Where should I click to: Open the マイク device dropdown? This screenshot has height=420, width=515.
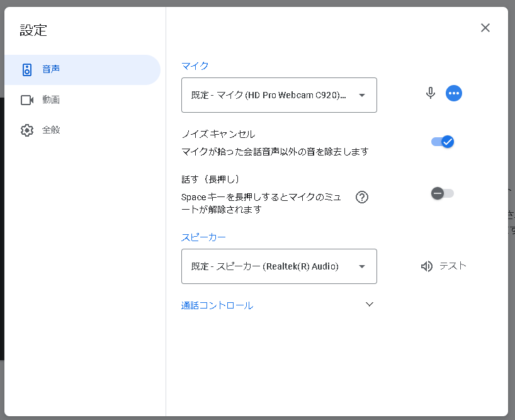click(279, 95)
